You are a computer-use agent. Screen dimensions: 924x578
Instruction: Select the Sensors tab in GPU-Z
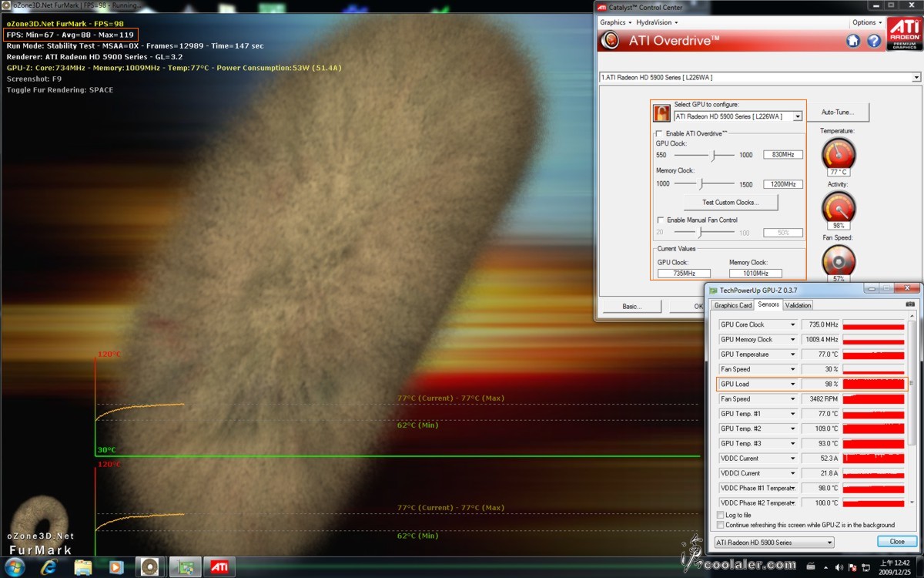pyautogui.click(x=768, y=305)
